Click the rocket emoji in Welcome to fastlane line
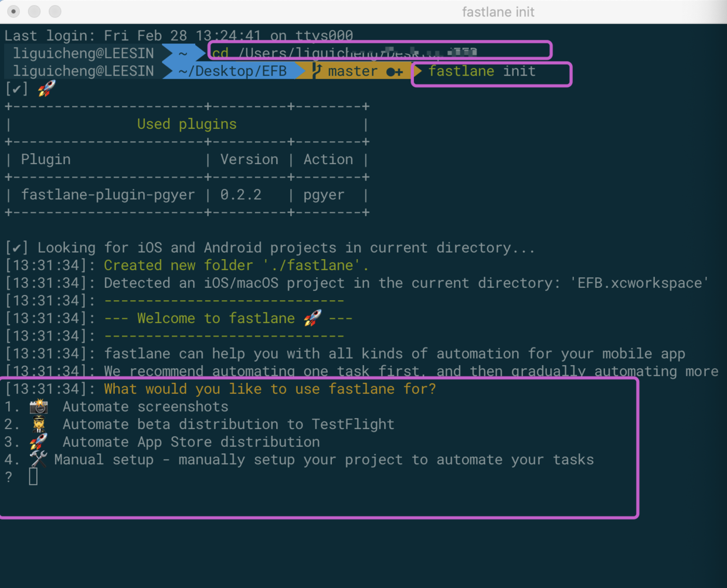 (312, 318)
